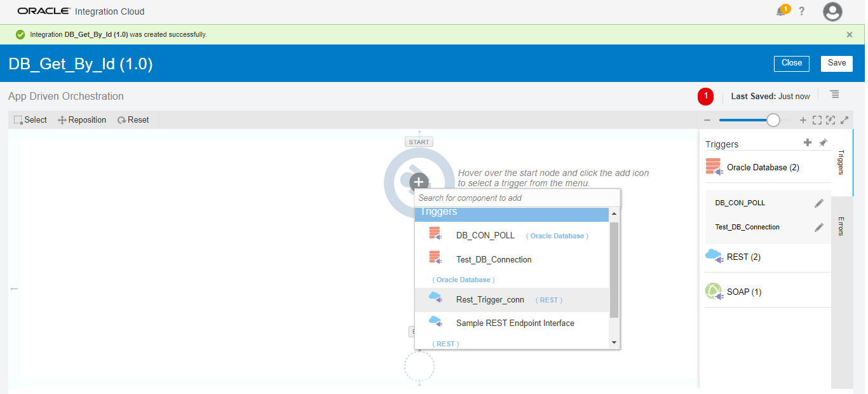
Task: Click Oracle Integration Cloud logo
Action: [x=81, y=11]
